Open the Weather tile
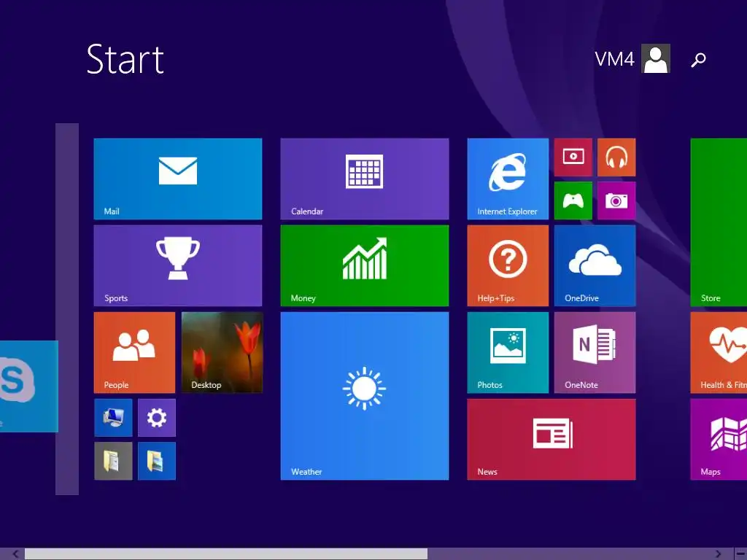 (365, 396)
